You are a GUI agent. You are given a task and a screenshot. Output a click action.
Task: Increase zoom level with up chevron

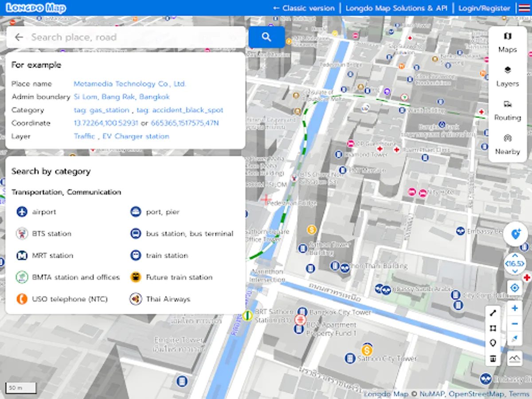click(515, 255)
